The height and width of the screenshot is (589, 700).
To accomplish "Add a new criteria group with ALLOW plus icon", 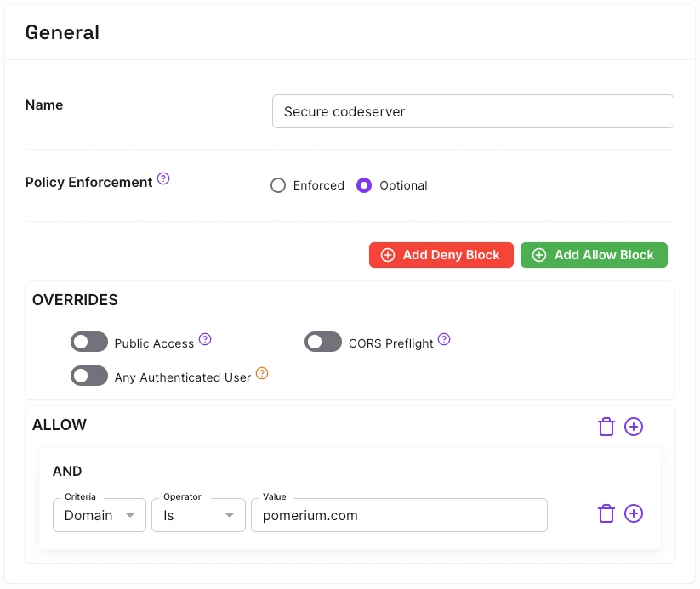I will (634, 427).
